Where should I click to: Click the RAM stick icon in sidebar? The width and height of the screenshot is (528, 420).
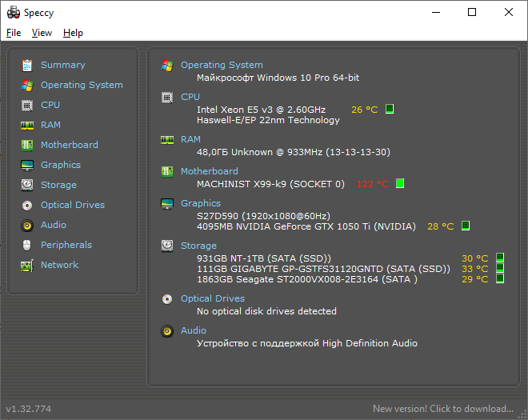(27, 126)
